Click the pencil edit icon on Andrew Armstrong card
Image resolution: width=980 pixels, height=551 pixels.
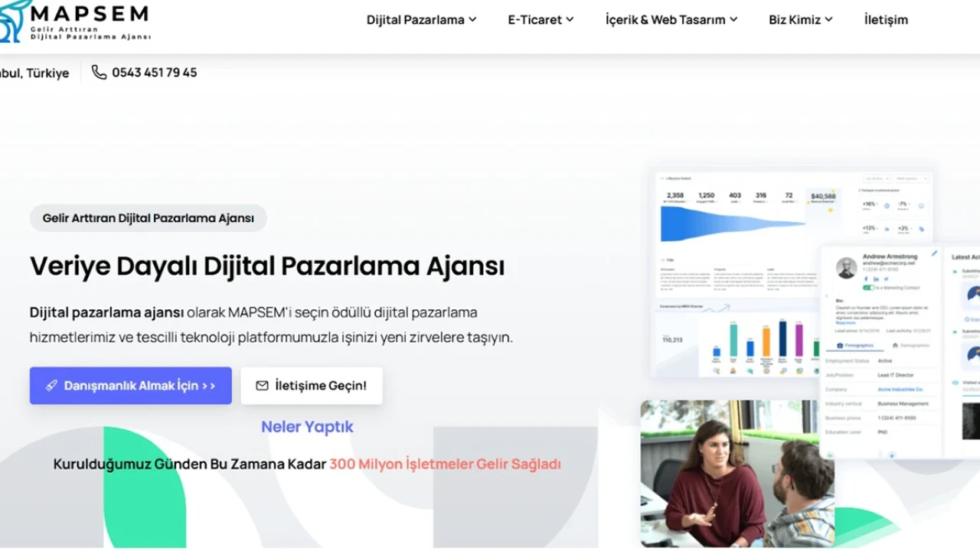pos(934,253)
